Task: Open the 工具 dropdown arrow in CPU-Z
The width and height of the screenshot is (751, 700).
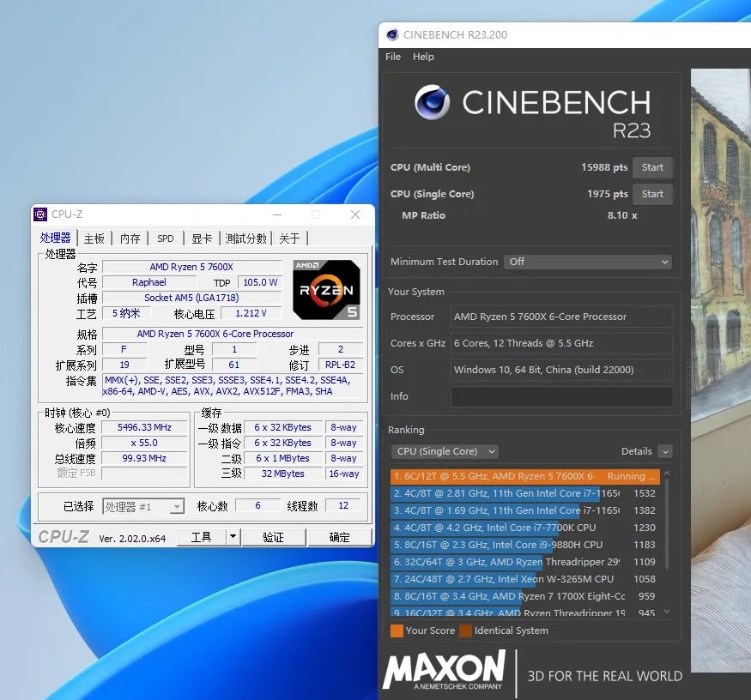Action: (233, 537)
